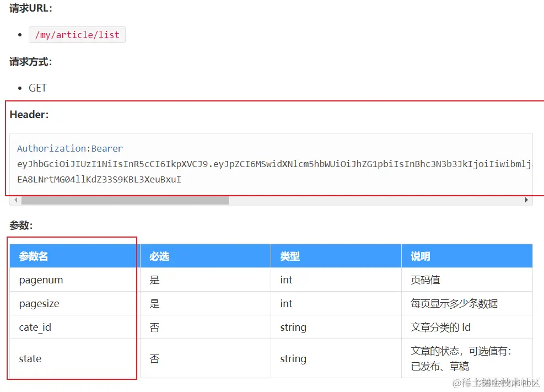This screenshot has height=392, width=544.
Task: Select the state parameter cell
Action: 74,359
